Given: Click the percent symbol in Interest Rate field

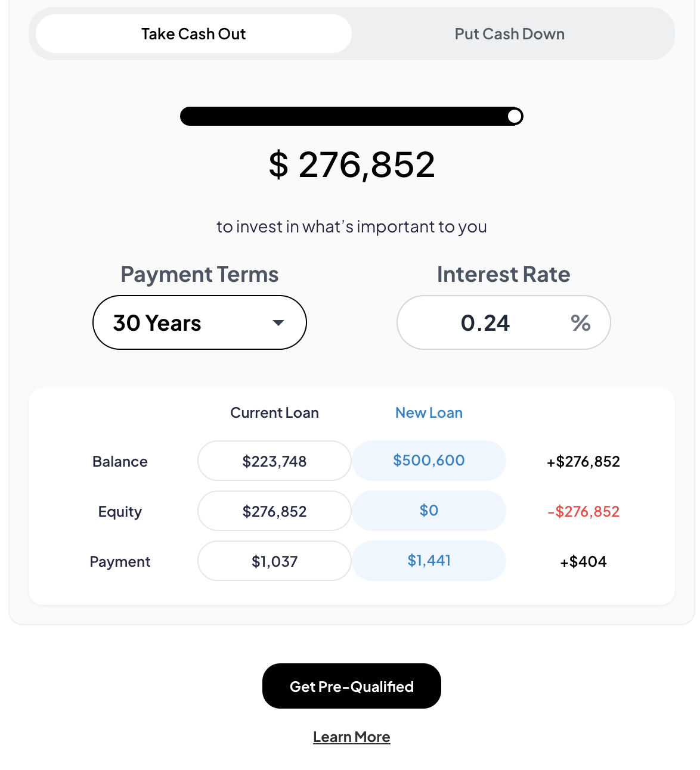Looking at the screenshot, I should tap(580, 323).
